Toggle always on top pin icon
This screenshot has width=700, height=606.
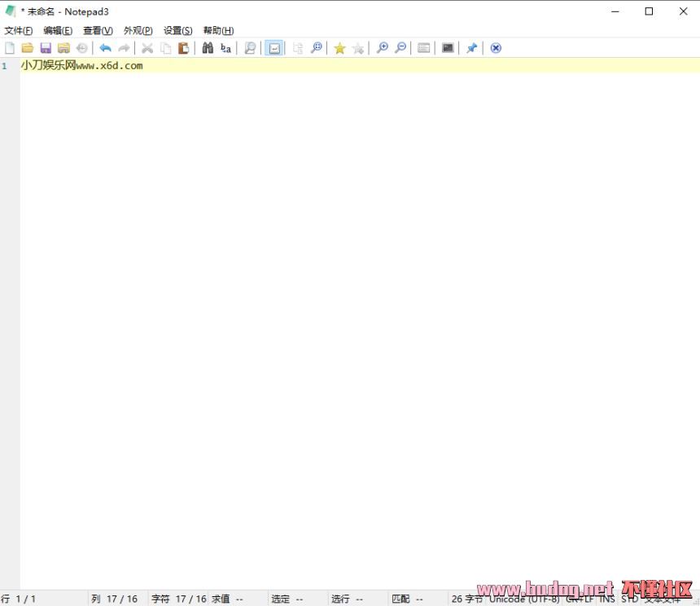[x=471, y=48]
